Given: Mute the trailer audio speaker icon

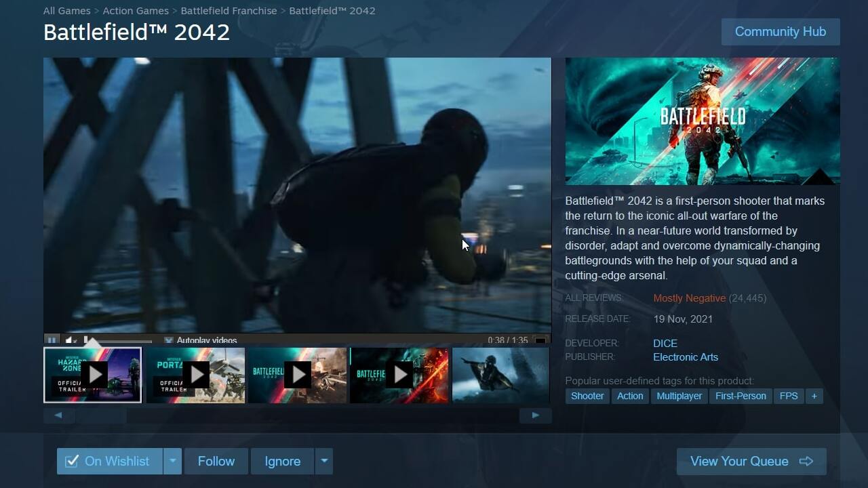Looking at the screenshot, I should [x=71, y=340].
